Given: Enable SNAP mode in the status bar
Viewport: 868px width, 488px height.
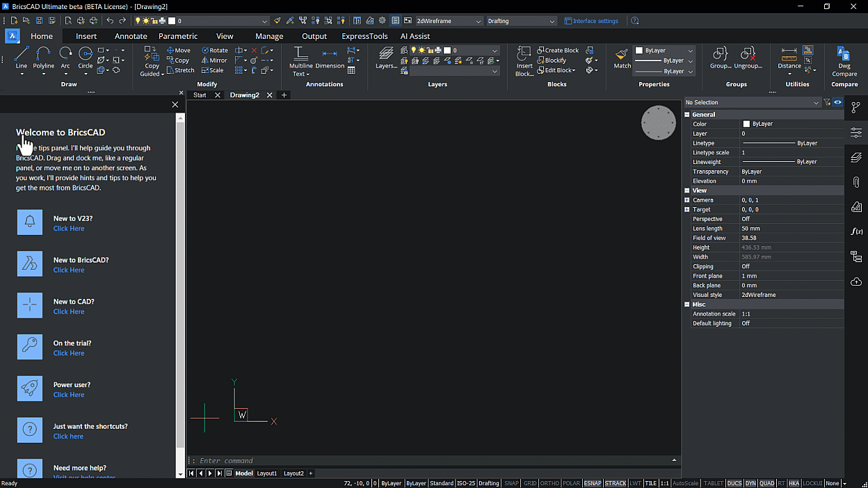Looking at the screenshot, I should click(x=511, y=482).
